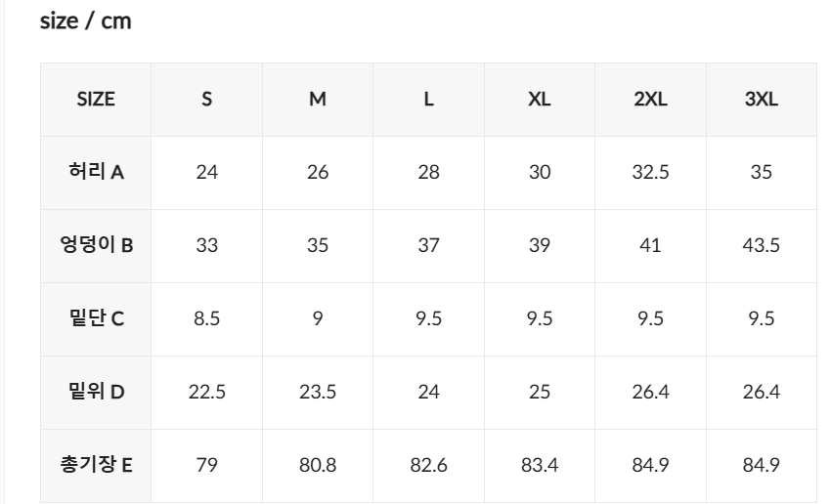
Task: Click total length 82.6 for size L
Action: 428,465
